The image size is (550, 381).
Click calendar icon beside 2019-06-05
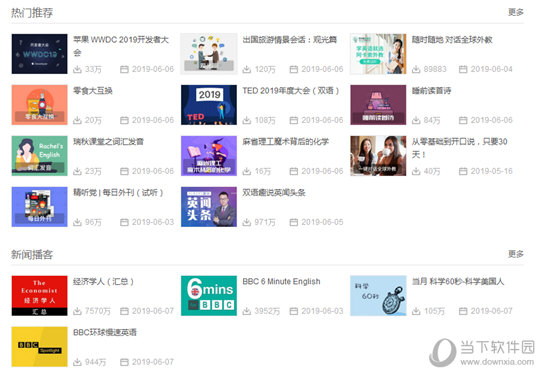294,222
